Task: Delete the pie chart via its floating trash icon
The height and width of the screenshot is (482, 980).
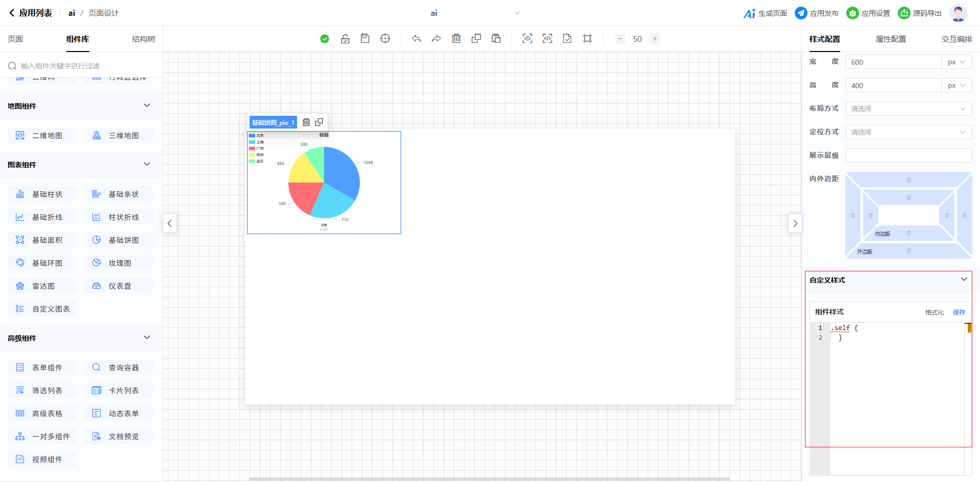Action: coord(306,122)
